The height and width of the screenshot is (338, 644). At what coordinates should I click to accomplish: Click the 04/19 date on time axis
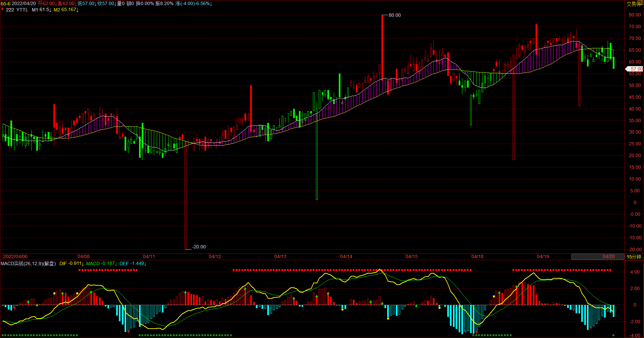click(x=543, y=256)
